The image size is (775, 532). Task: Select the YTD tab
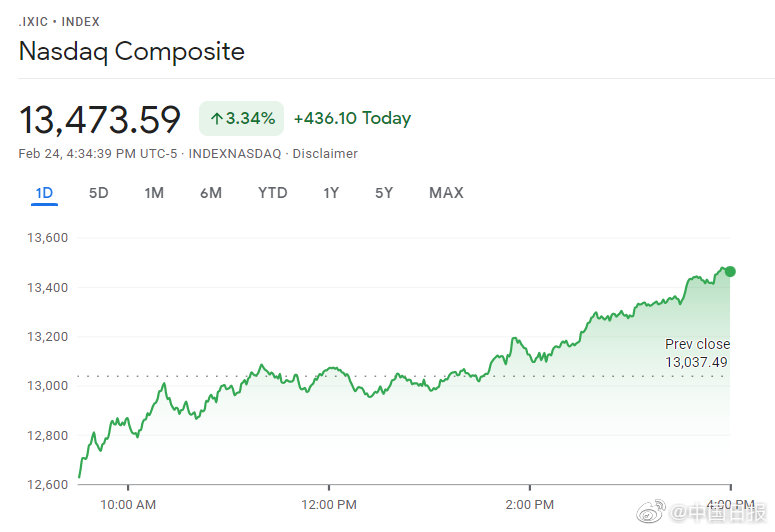tap(272, 193)
